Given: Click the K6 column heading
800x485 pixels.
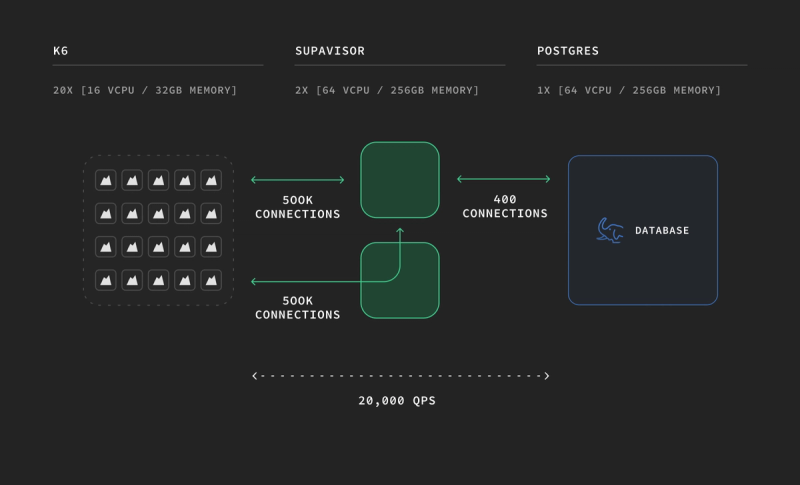Looking at the screenshot, I should click(61, 50).
